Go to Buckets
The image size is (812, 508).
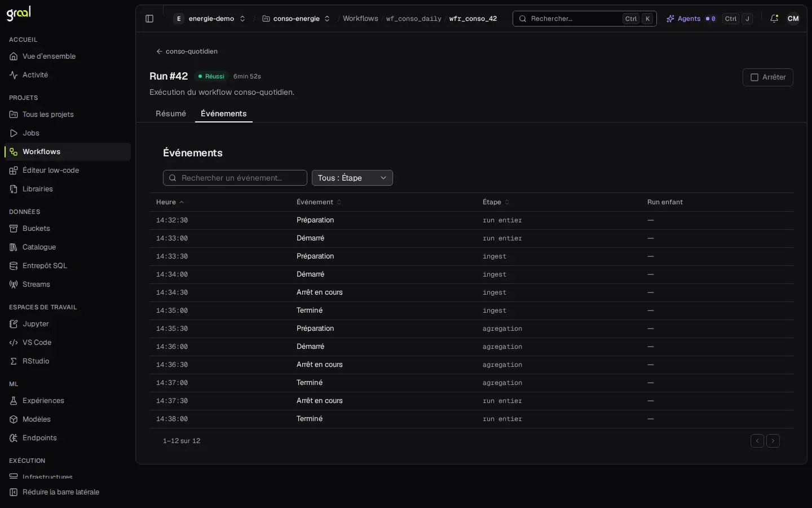(x=67, y=229)
